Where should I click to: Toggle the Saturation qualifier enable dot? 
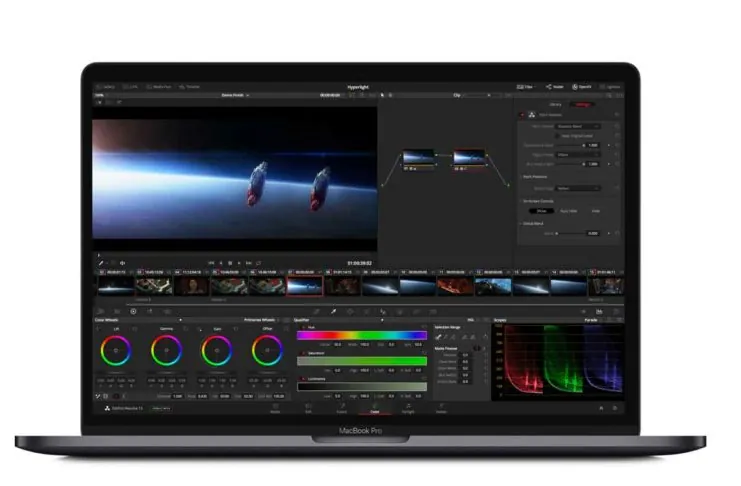coord(303,353)
